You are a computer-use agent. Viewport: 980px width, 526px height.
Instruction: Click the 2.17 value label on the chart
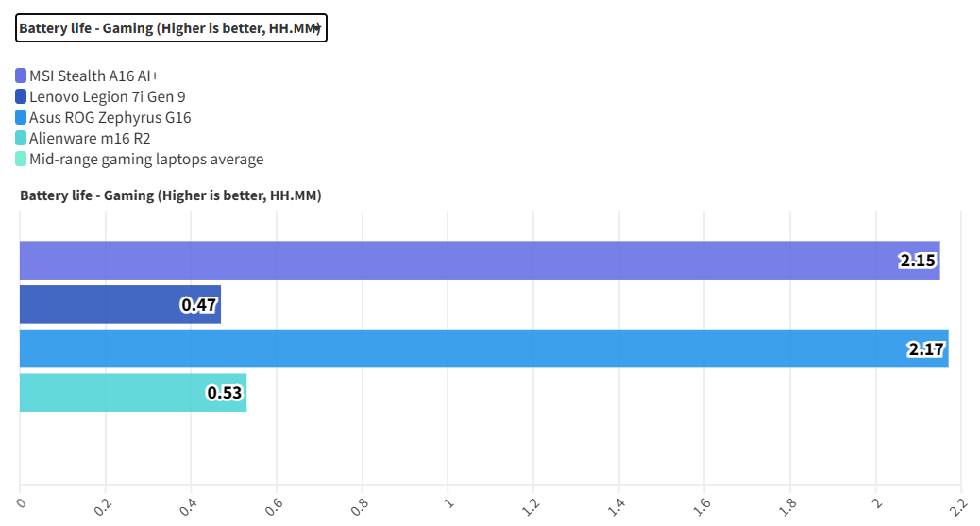point(925,349)
